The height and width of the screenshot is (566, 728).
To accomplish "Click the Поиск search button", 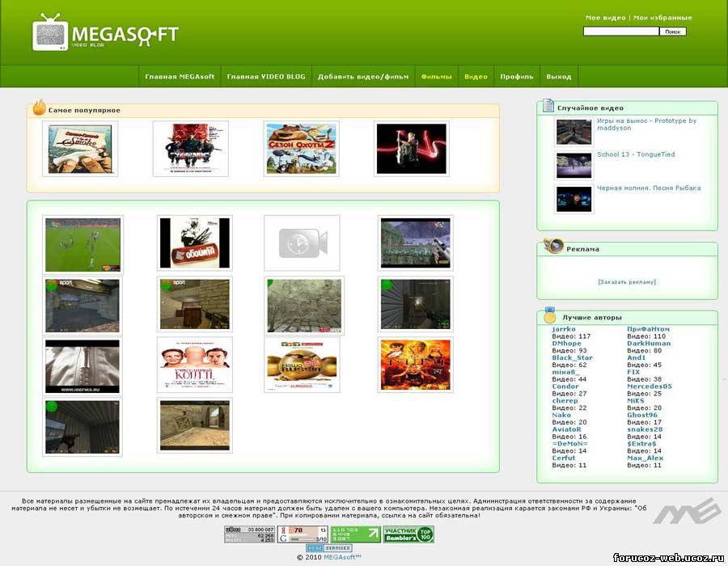I will coord(673,32).
